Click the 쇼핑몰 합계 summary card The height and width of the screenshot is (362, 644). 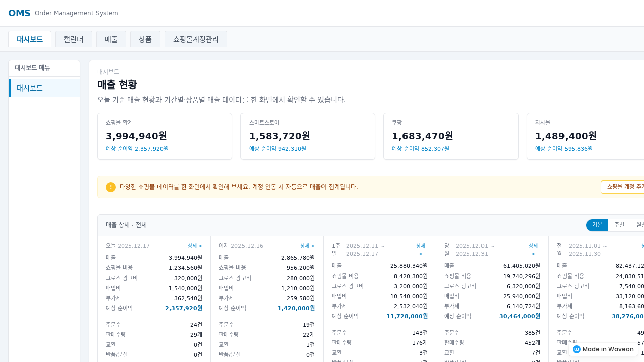pyautogui.click(x=165, y=136)
